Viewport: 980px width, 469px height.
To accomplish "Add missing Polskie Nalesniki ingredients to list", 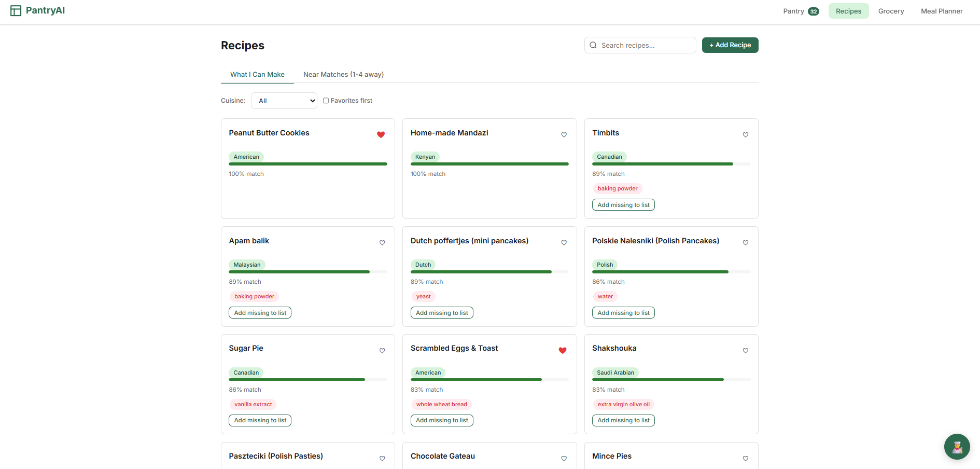I will tap(623, 313).
